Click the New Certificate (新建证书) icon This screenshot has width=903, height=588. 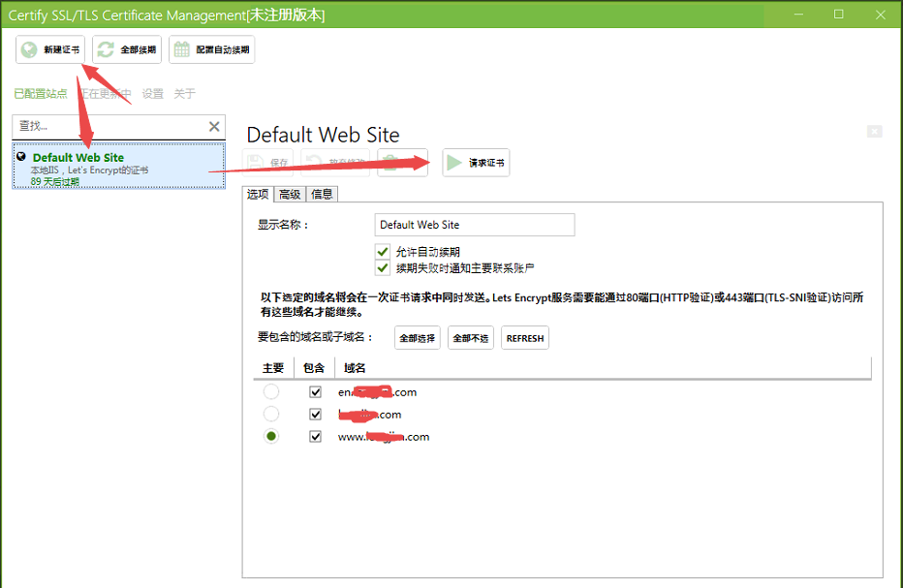(27, 48)
